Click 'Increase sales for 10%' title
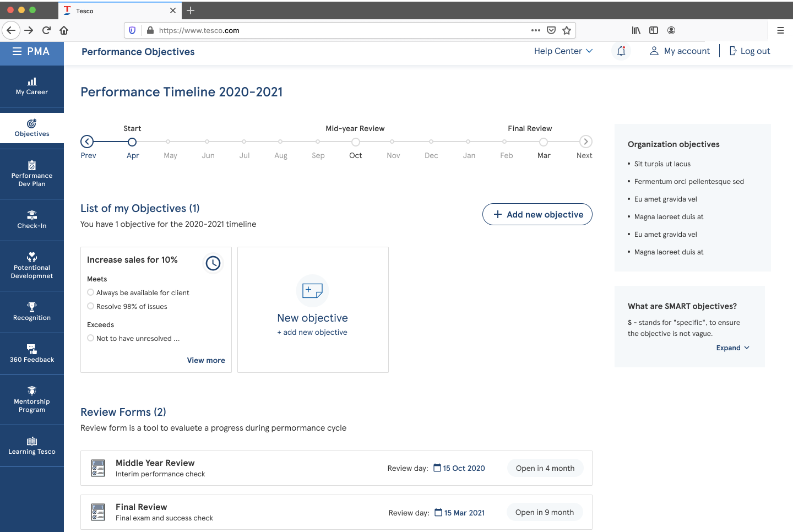This screenshot has width=793, height=532. click(x=132, y=260)
